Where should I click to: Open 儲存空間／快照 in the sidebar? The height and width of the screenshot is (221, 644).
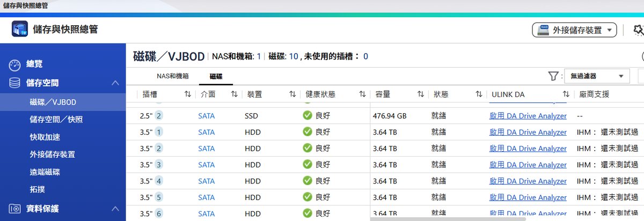tap(56, 120)
